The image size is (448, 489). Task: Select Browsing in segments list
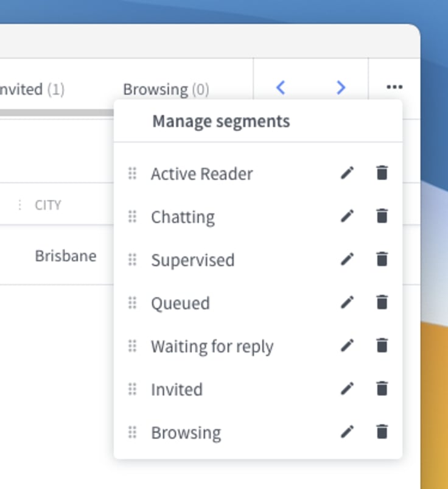pos(186,433)
